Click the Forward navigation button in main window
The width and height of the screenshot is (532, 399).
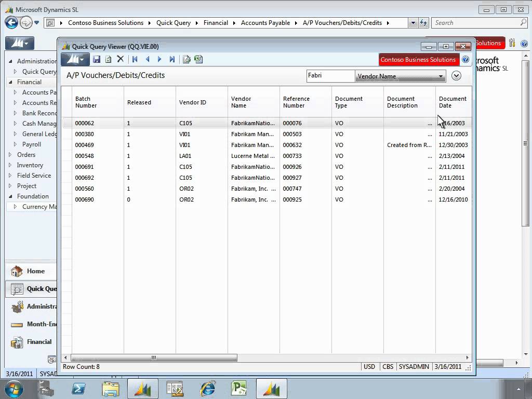tap(25, 23)
